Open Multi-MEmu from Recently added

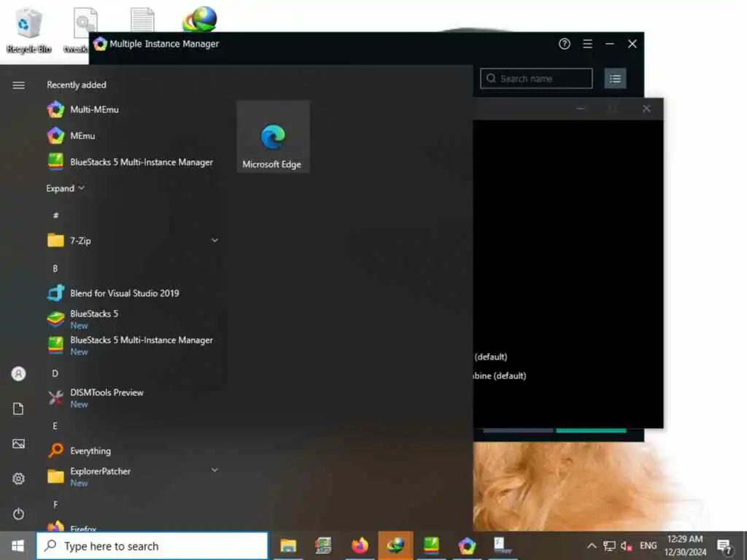[132, 109]
